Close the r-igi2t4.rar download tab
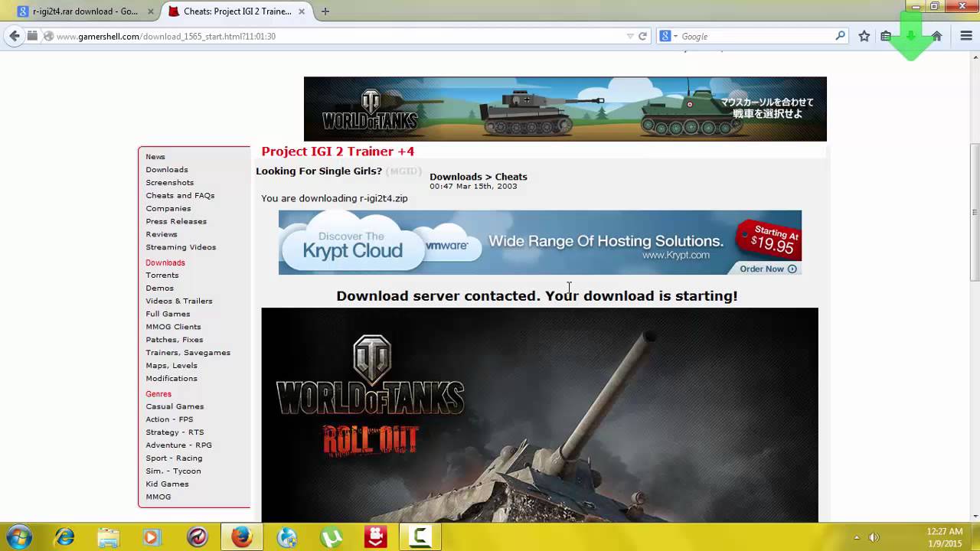 click(151, 11)
